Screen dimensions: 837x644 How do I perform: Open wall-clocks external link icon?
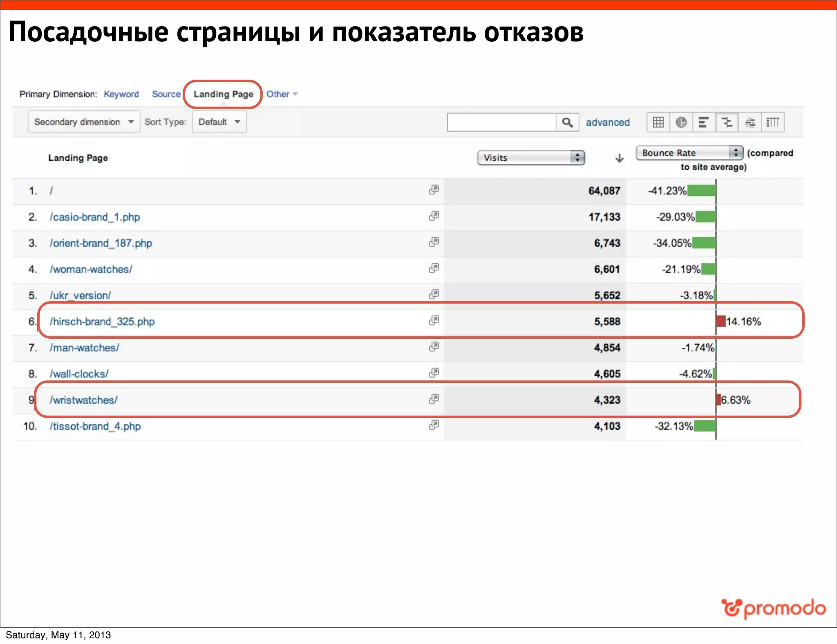point(434,373)
